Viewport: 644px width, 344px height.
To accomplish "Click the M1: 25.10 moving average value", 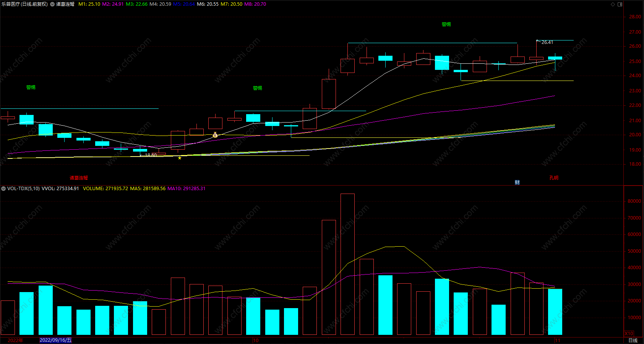I will pyautogui.click(x=89, y=4).
